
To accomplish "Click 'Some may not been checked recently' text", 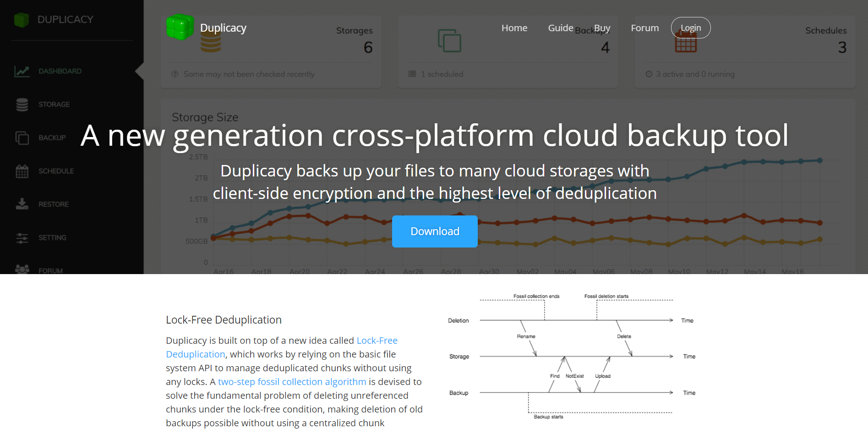I will 249,74.
